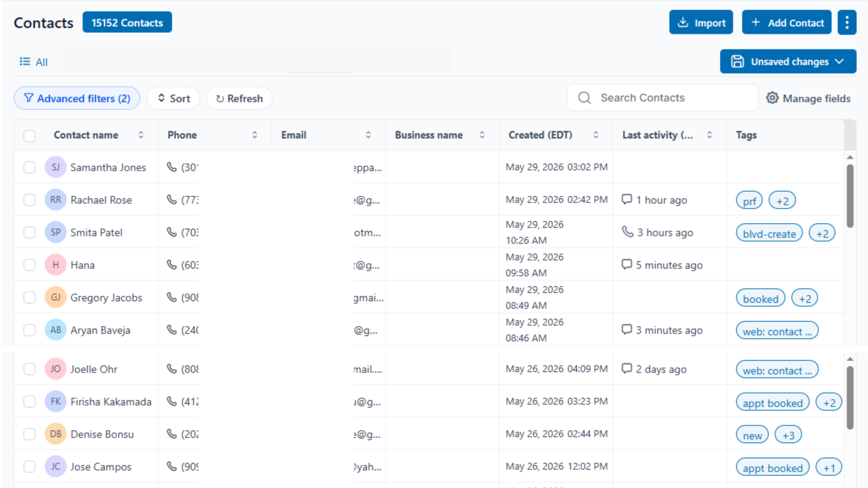
Task: Select the All contacts tab
Action: pos(34,62)
